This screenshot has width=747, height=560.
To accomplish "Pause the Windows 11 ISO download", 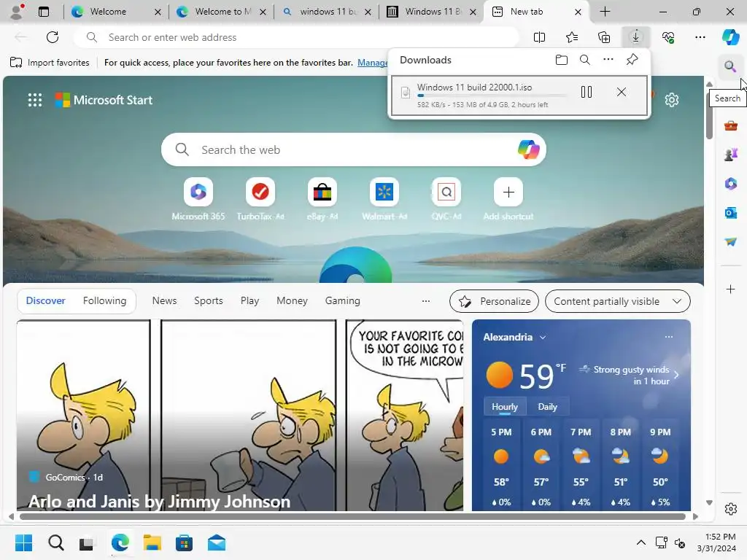I will [587, 92].
